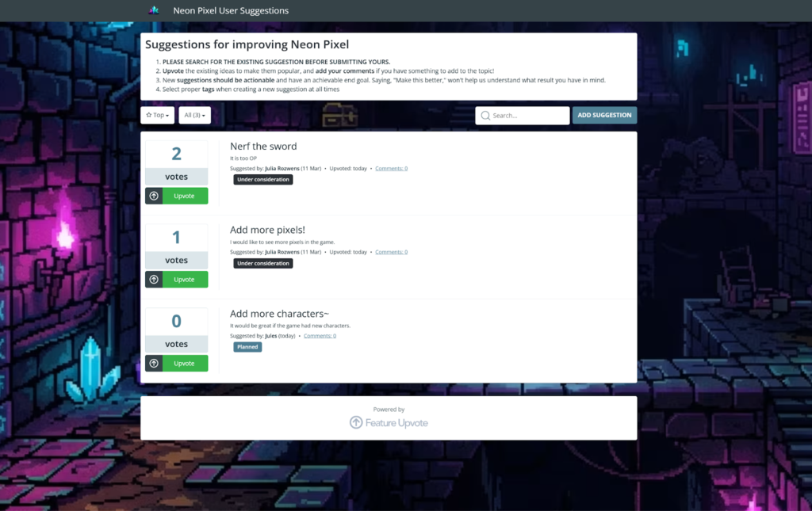Open comments link for Add more characters

click(x=320, y=336)
